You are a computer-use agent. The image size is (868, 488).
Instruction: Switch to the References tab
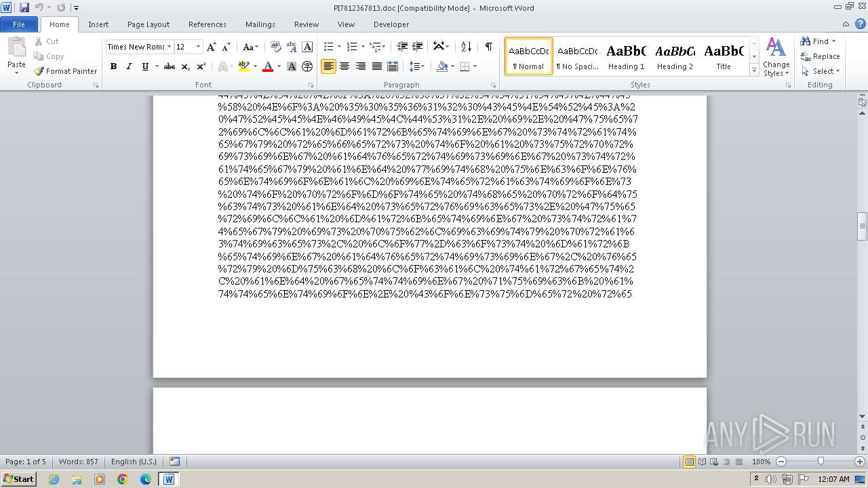[208, 24]
